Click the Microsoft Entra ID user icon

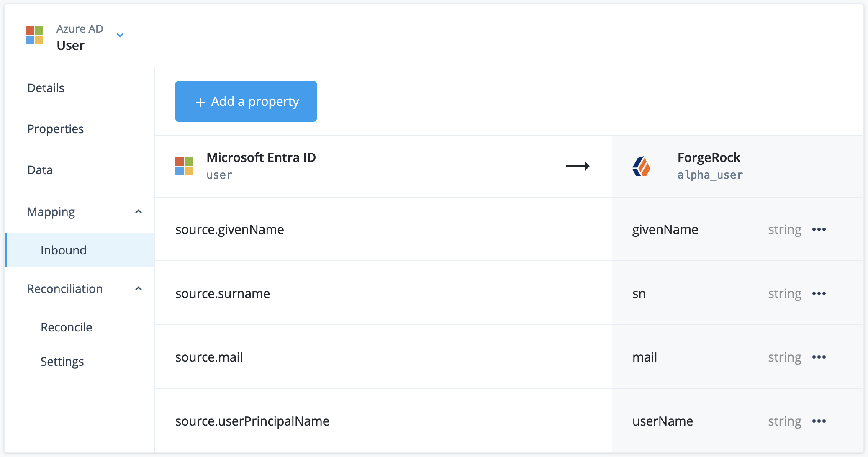(185, 165)
